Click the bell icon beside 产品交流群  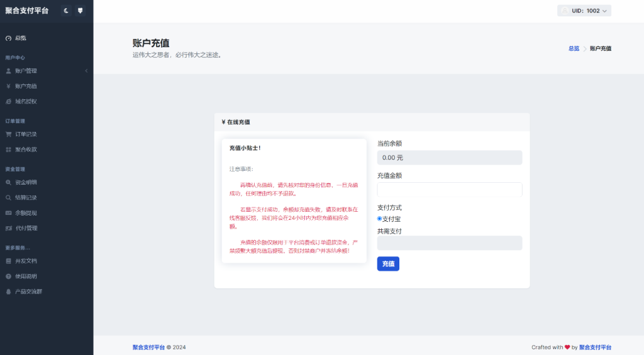pos(8,292)
